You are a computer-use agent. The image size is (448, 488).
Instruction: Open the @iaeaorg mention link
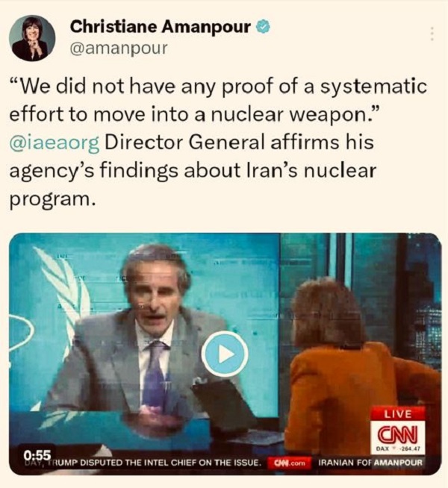click(x=55, y=143)
